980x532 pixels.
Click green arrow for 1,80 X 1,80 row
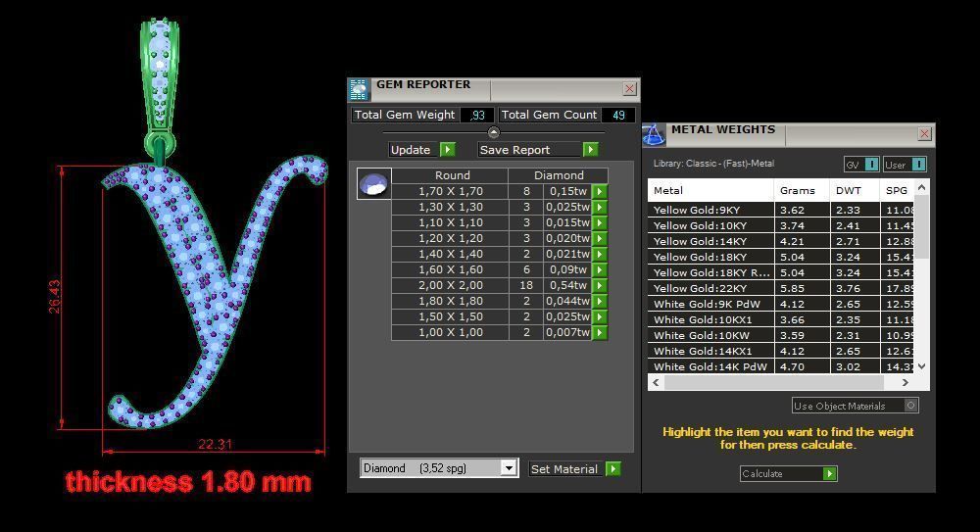tap(600, 301)
